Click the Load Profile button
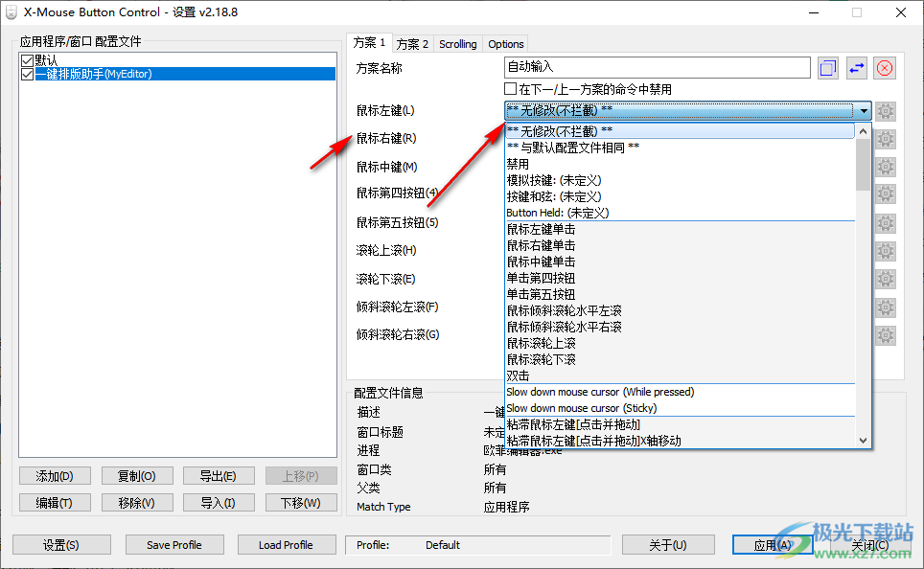The height and width of the screenshot is (569, 924). point(287,545)
